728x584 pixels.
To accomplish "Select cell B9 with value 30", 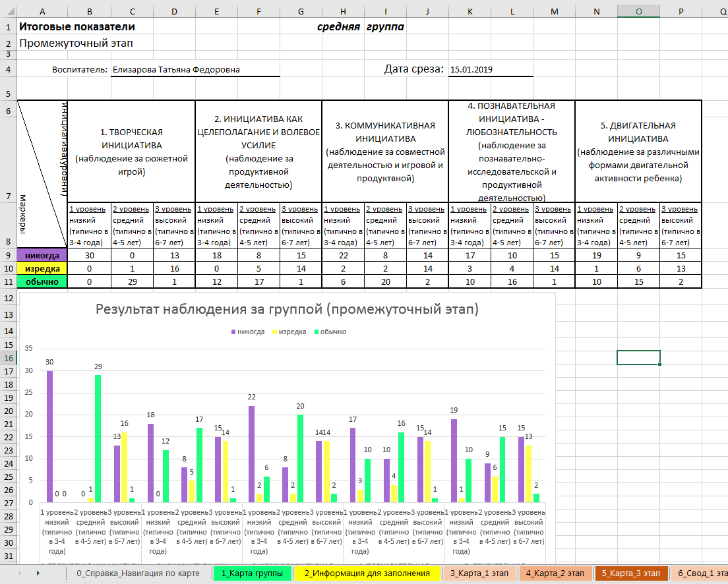I will point(90,255).
